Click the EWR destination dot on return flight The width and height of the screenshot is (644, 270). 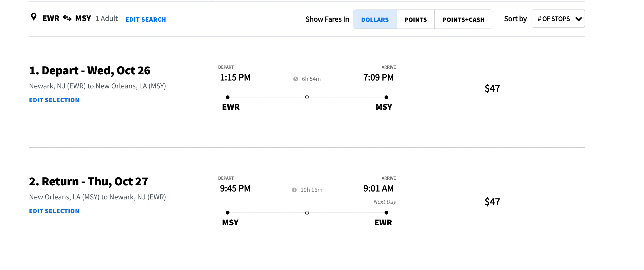pyautogui.click(x=386, y=213)
